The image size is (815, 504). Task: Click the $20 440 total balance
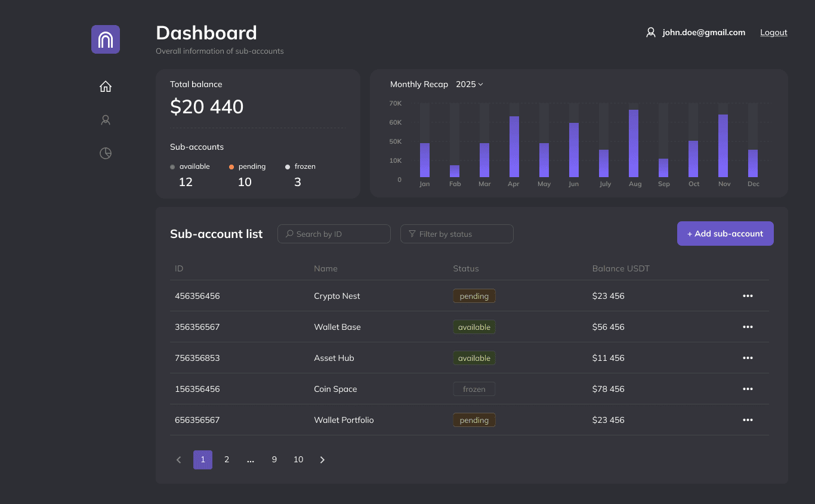tap(207, 107)
